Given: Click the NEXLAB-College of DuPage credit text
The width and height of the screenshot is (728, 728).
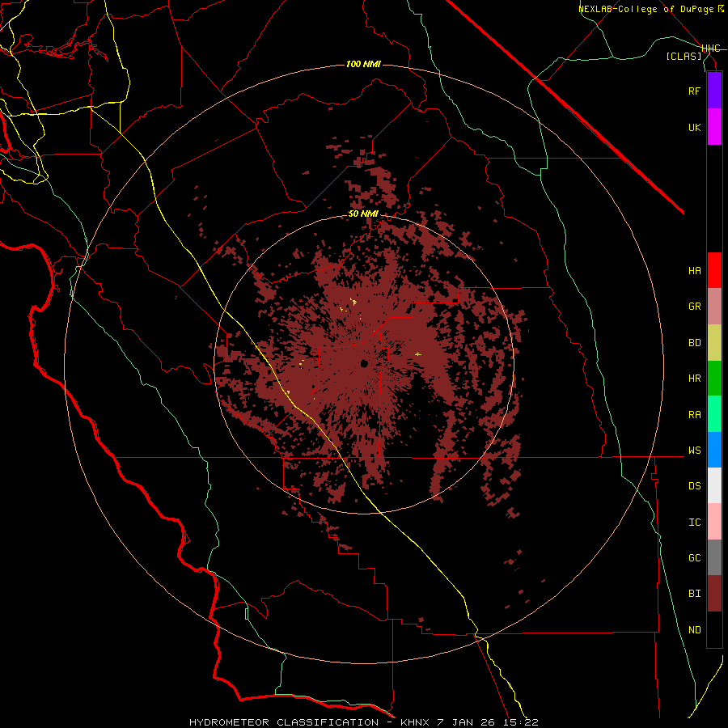Looking at the screenshot, I should point(645,9).
